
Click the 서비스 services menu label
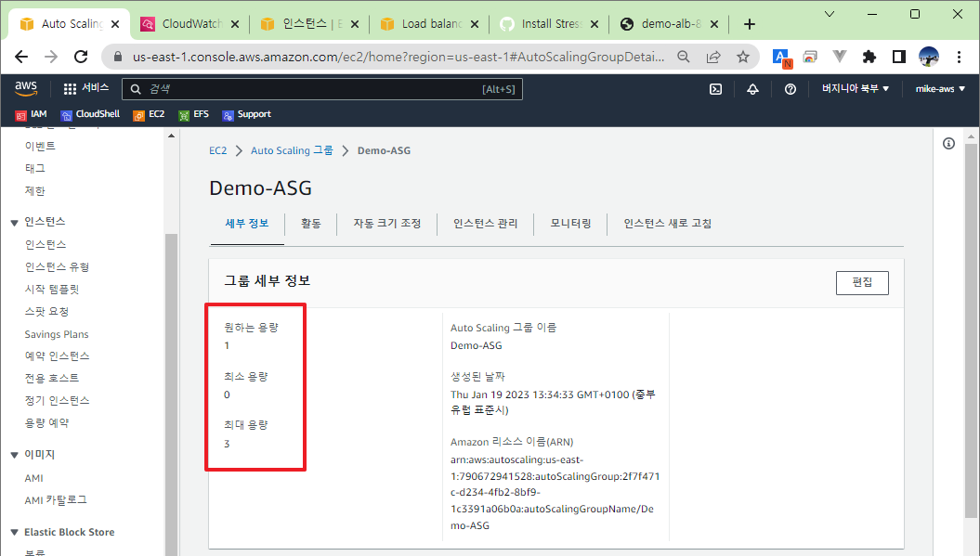(x=95, y=88)
